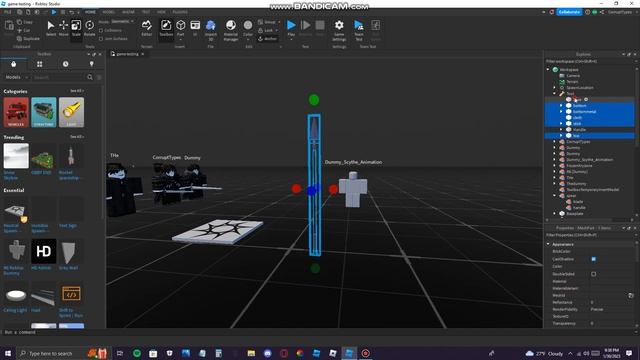Expand the SpawnLocation node

(x=555, y=88)
